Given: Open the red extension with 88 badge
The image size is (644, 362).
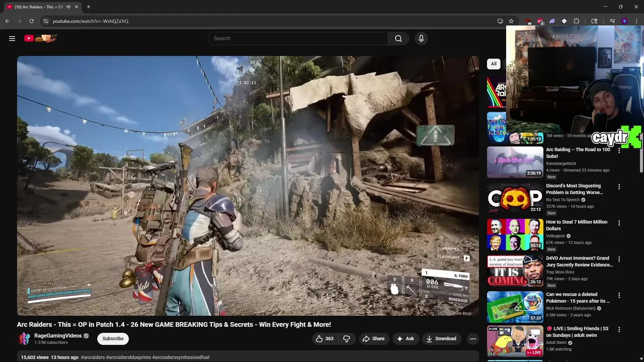Looking at the screenshot, I should pos(528,21).
